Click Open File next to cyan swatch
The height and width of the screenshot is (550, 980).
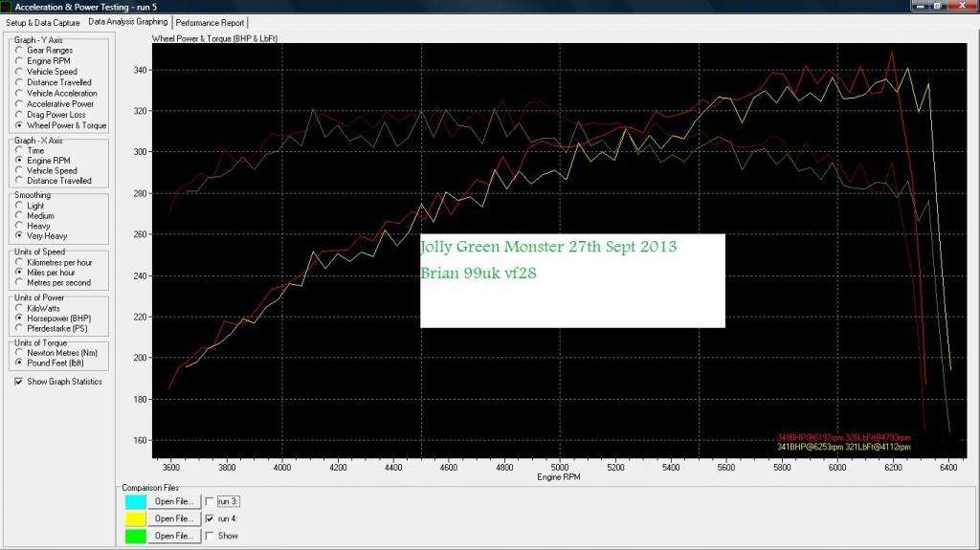pos(175,501)
